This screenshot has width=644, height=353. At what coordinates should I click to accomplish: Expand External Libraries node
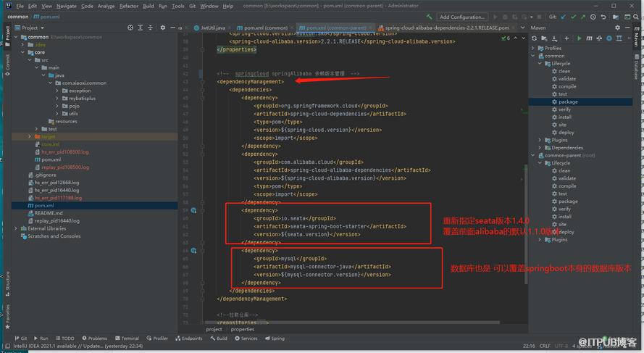(x=16, y=228)
